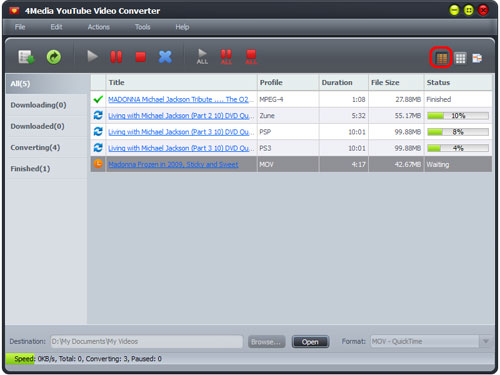
Task: Click the Waiting status cell
Action: 458,164
